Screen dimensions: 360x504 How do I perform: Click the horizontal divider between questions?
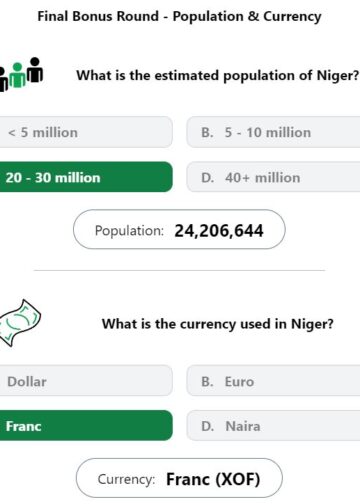click(179, 270)
